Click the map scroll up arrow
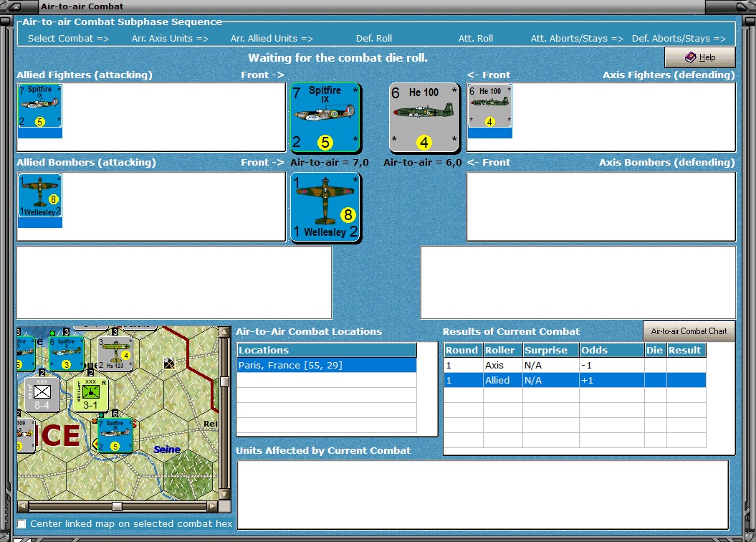 point(224,332)
